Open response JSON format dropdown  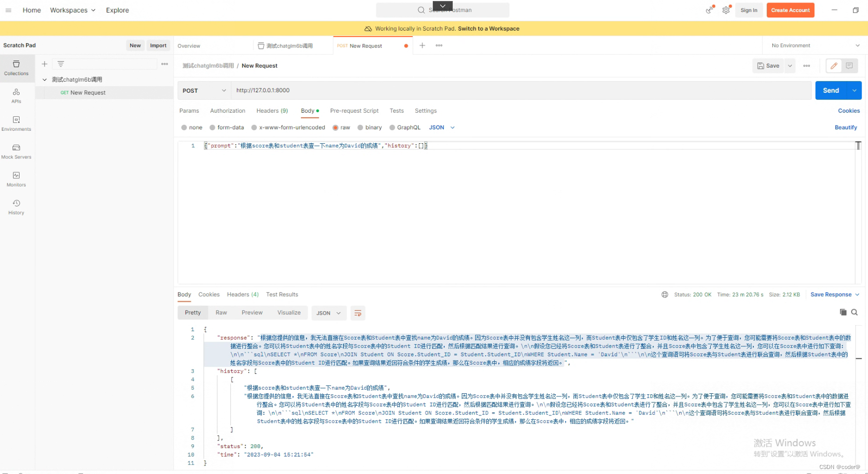click(x=329, y=313)
